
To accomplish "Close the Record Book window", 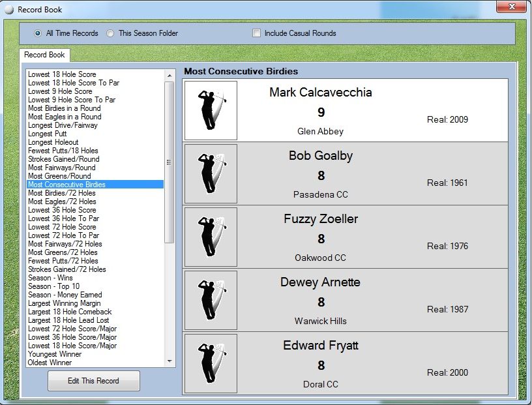I will (511, 7).
